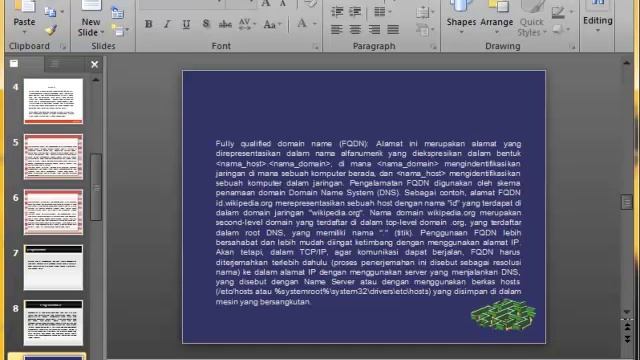Screen dimensions: 640x360
Task: Select slide 5 thumbnail
Action: point(53,156)
